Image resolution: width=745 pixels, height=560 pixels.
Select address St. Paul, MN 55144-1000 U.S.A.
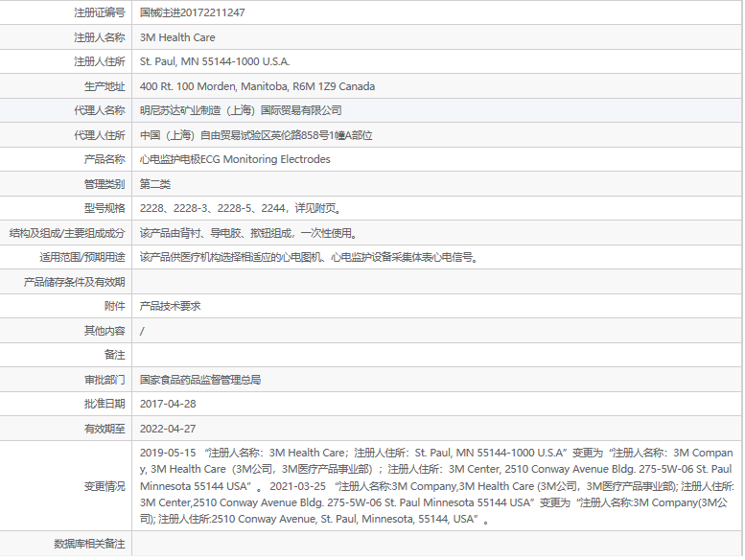[215, 61]
